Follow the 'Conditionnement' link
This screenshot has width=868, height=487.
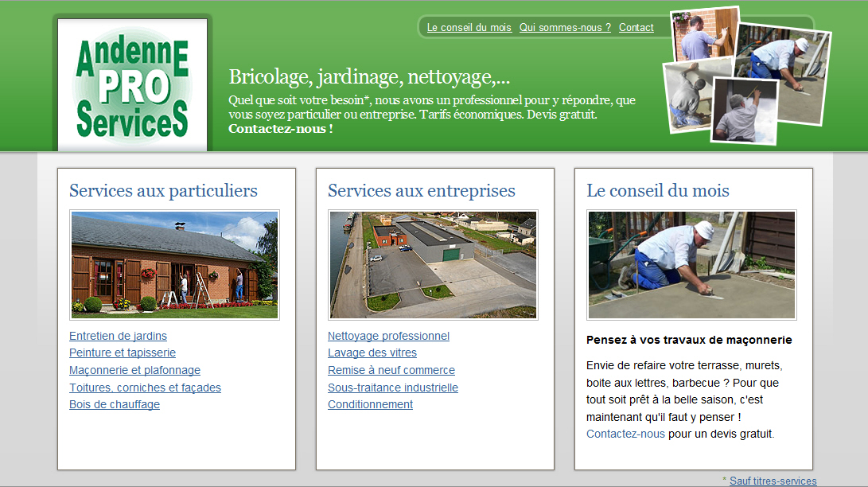(x=370, y=404)
